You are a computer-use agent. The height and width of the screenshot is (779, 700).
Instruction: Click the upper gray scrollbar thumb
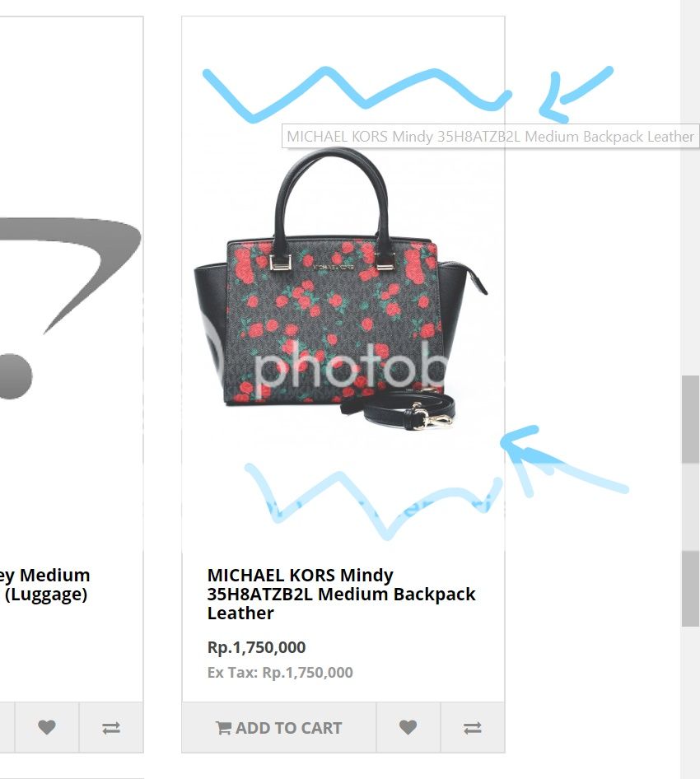point(690,419)
